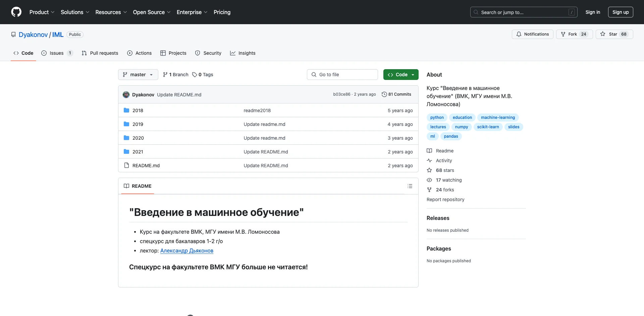
Task: Switch to the Code tab
Action: pyautogui.click(x=23, y=53)
